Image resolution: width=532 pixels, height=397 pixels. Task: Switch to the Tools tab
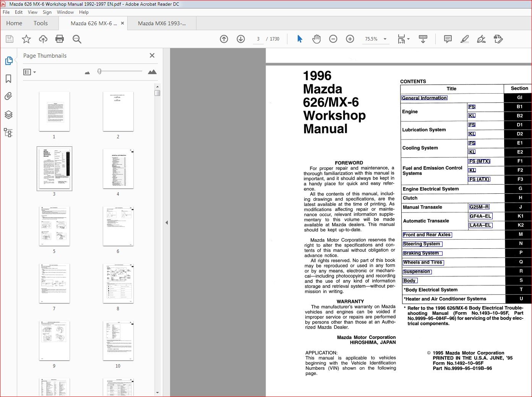(x=41, y=23)
